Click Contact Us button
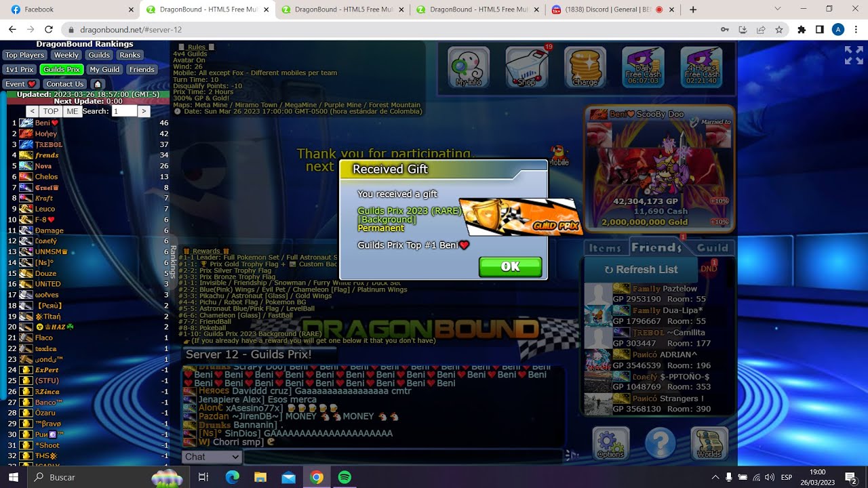The width and height of the screenshot is (868, 488). pos(65,84)
